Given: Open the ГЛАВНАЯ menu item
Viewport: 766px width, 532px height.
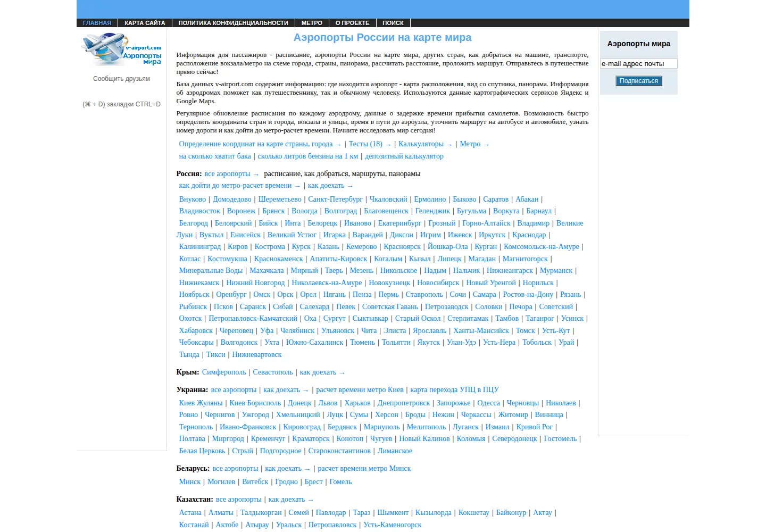Looking at the screenshot, I should coord(97,23).
